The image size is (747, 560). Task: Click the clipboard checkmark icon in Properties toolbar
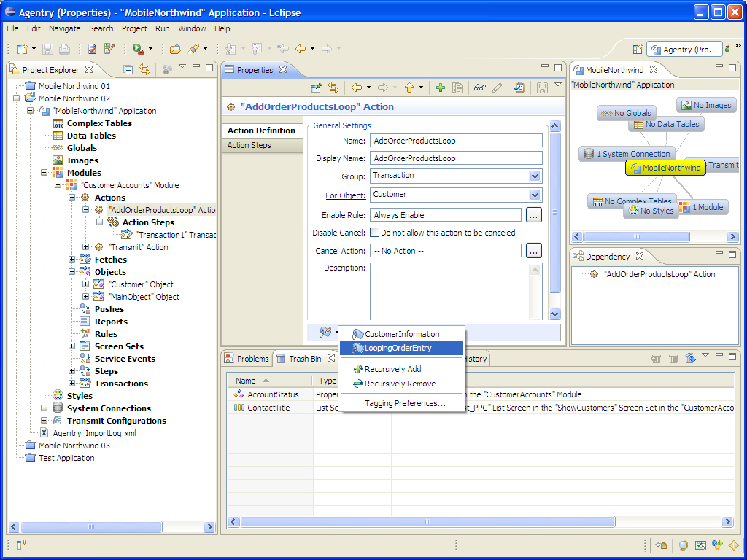coord(519,87)
